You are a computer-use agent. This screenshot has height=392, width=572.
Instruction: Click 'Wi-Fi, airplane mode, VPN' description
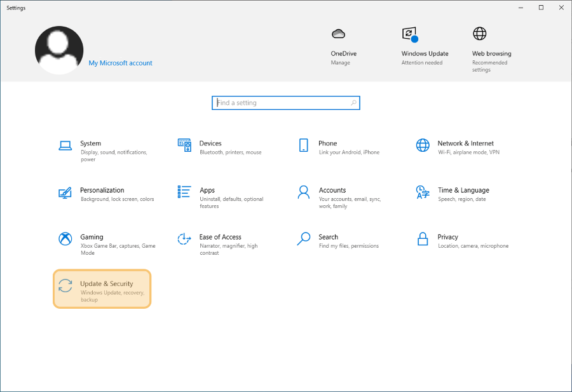[469, 152]
